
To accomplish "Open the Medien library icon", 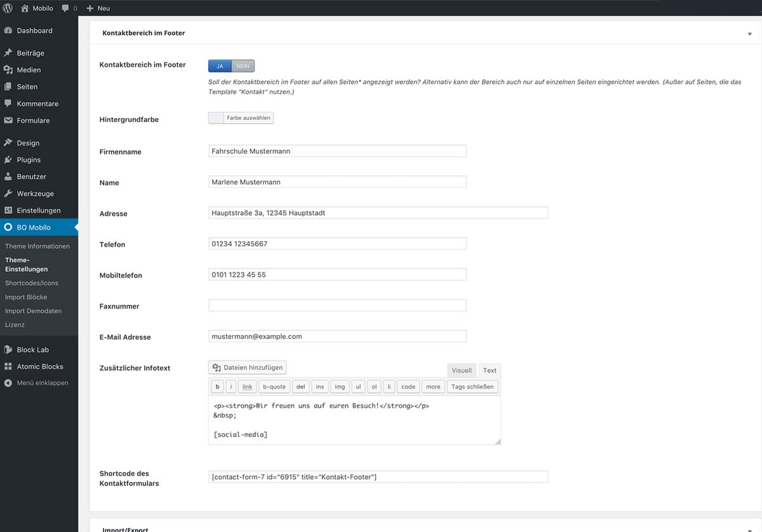I will (x=8, y=70).
